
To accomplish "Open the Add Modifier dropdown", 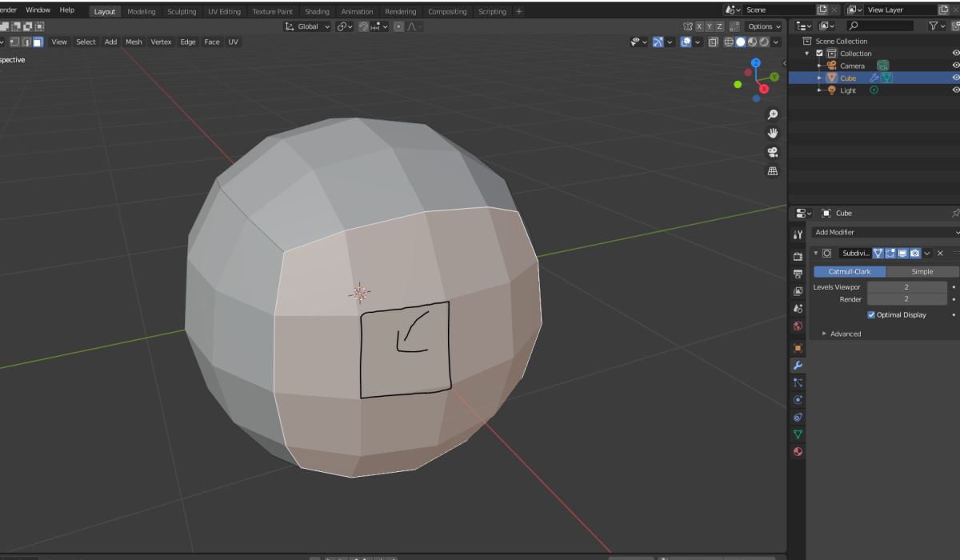I will coord(885,232).
